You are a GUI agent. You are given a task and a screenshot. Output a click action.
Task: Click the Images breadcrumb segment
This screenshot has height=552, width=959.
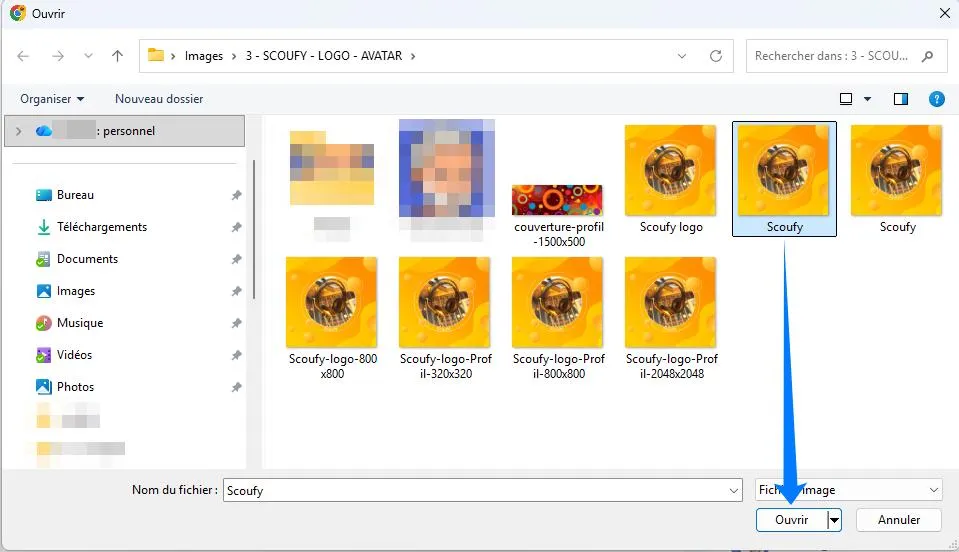click(204, 56)
